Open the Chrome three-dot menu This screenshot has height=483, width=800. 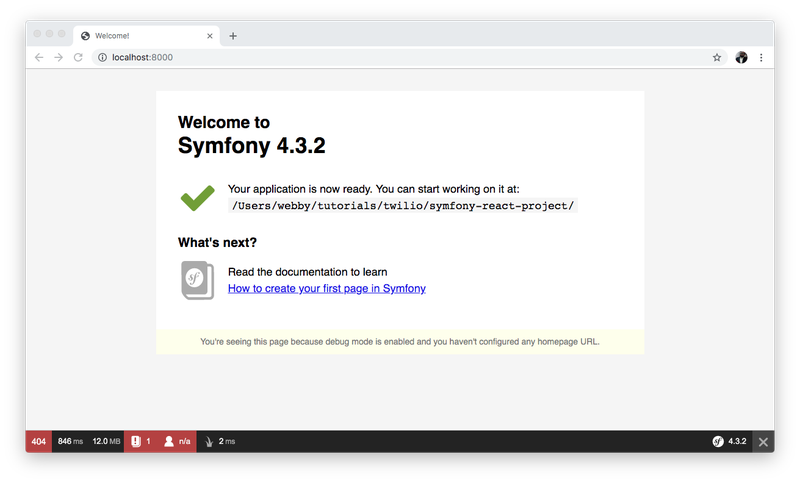761,57
